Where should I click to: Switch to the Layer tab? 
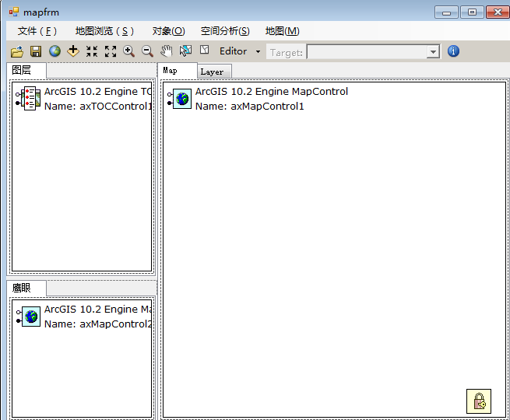(214, 72)
